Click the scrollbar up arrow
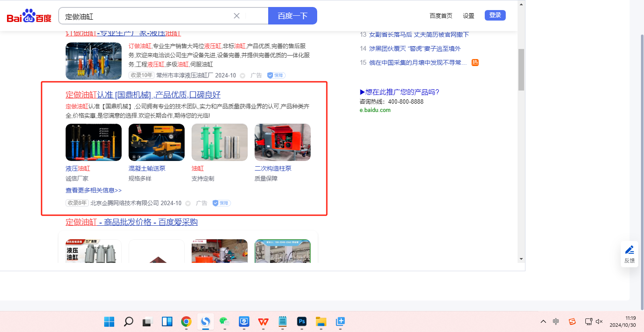 pyautogui.click(x=521, y=4)
